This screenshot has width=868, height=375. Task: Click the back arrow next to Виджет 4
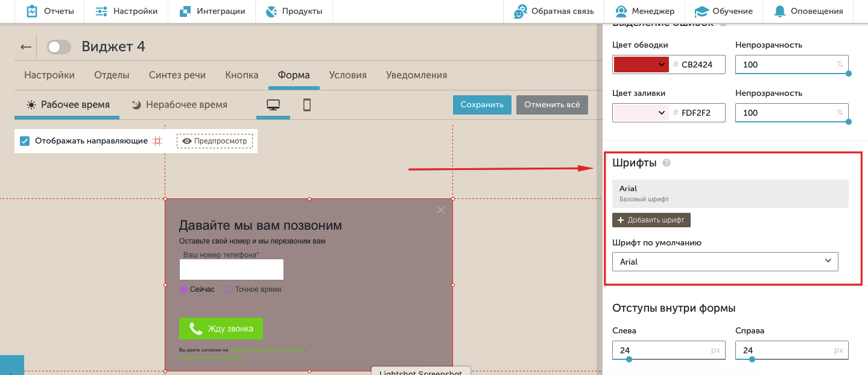point(25,47)
